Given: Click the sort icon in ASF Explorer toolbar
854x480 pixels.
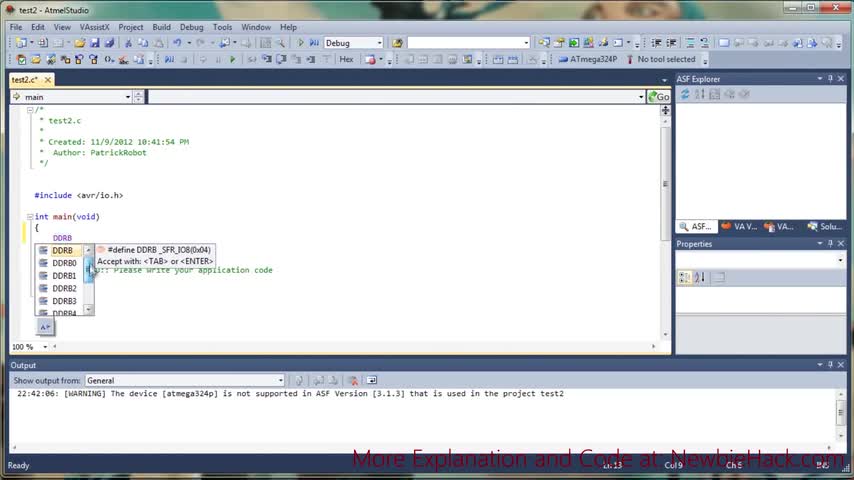Looking at the screenshot, I should tap(700, 94).
